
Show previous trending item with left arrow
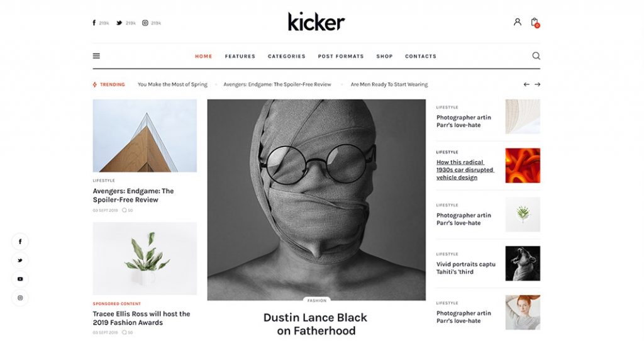tap(526, 84)
